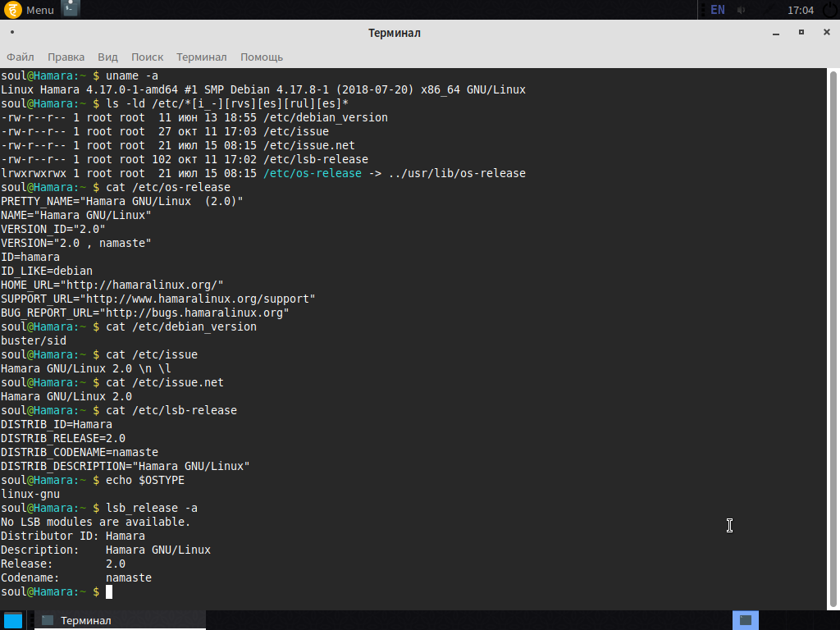Switch the EN keyboard layout indicator
This screenshot has height=630, width=840.
pos(717,10)
